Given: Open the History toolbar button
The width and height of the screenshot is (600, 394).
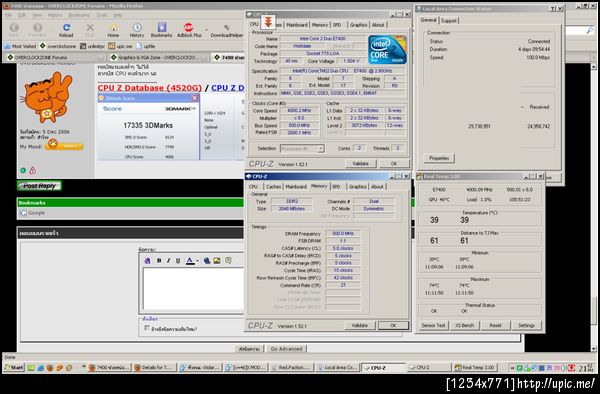Looking at the screenshot, I should [x=137, y=30].
